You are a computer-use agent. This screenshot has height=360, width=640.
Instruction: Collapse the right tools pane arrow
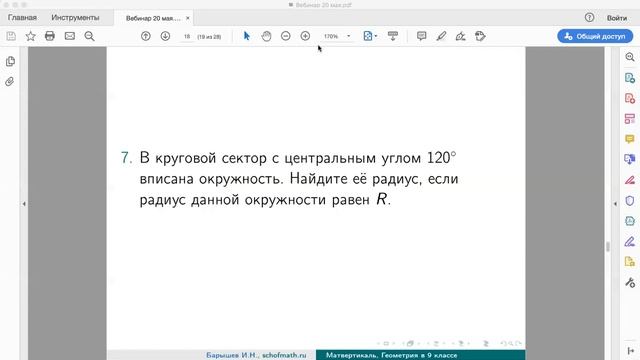[615, 204]
